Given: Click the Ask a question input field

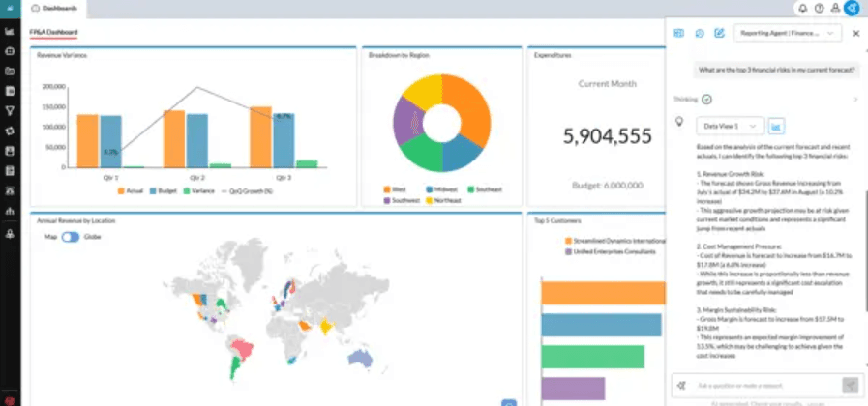Looking at the screenshot, I should 766,386.
